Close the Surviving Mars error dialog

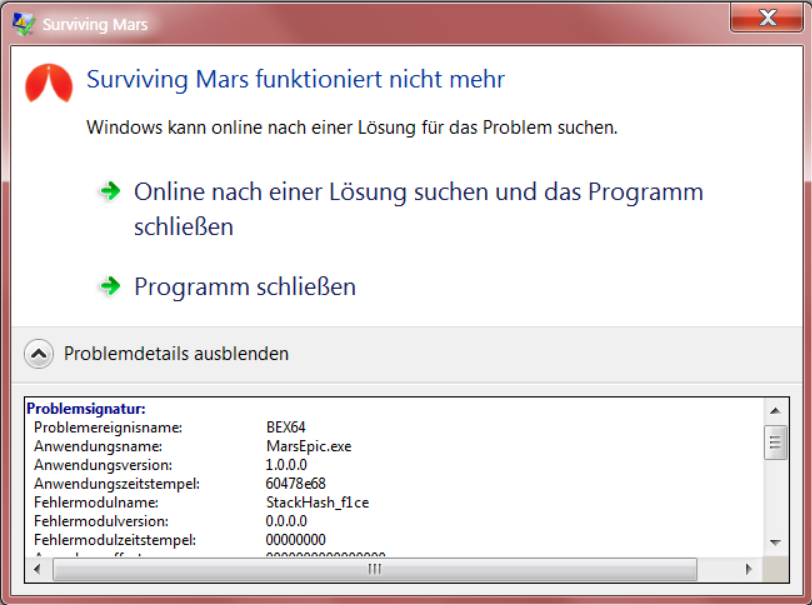pyautogui.click(x=767, y=18)
